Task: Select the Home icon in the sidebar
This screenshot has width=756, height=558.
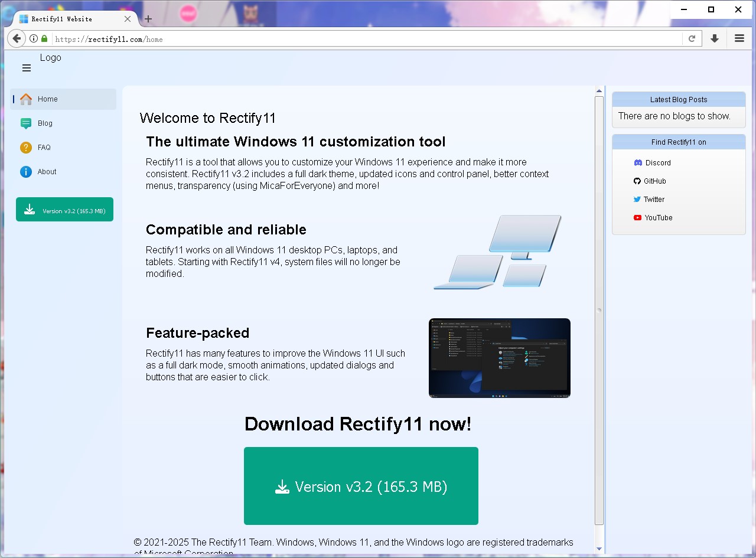Action: click(x=26, y=99)
